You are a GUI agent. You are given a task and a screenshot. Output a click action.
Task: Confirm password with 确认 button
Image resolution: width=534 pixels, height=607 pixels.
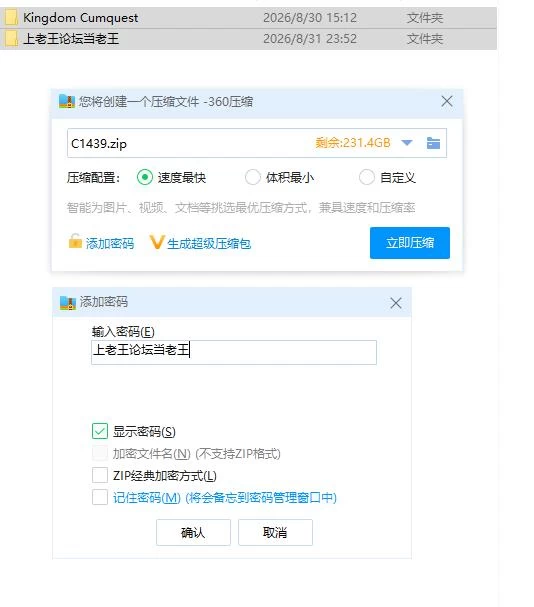click(x=193, y=532)
